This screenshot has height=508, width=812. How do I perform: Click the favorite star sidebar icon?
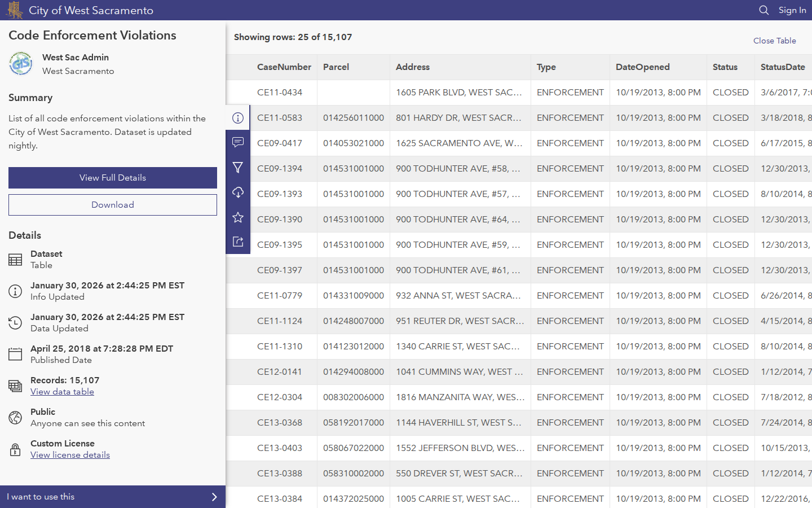coord(238,217)
